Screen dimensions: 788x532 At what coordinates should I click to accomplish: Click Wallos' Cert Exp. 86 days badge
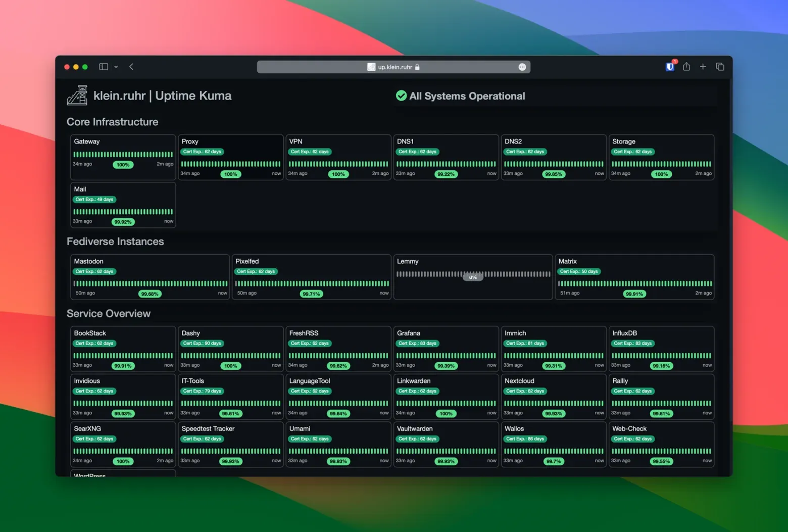click(525, 439)
